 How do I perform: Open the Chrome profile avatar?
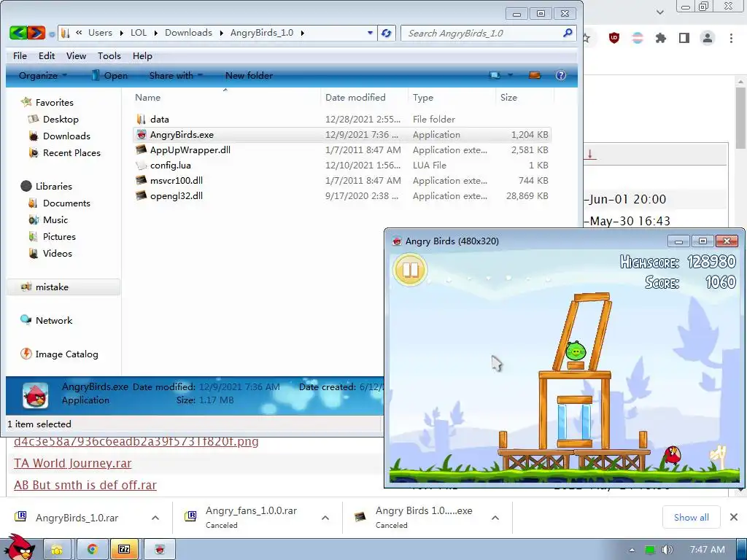(x=708, y=38)
